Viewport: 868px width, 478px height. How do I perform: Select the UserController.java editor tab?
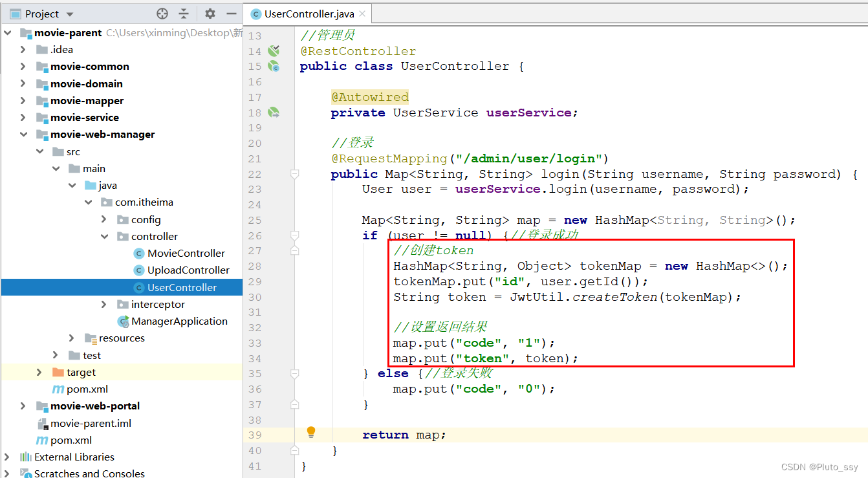[308, 14]
